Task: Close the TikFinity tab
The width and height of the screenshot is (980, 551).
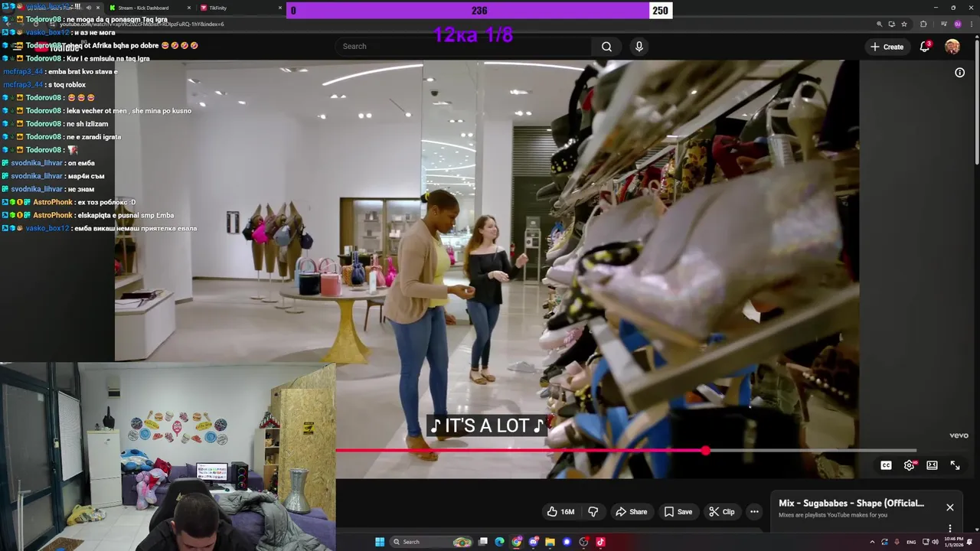Action: [x=279, y=8]
